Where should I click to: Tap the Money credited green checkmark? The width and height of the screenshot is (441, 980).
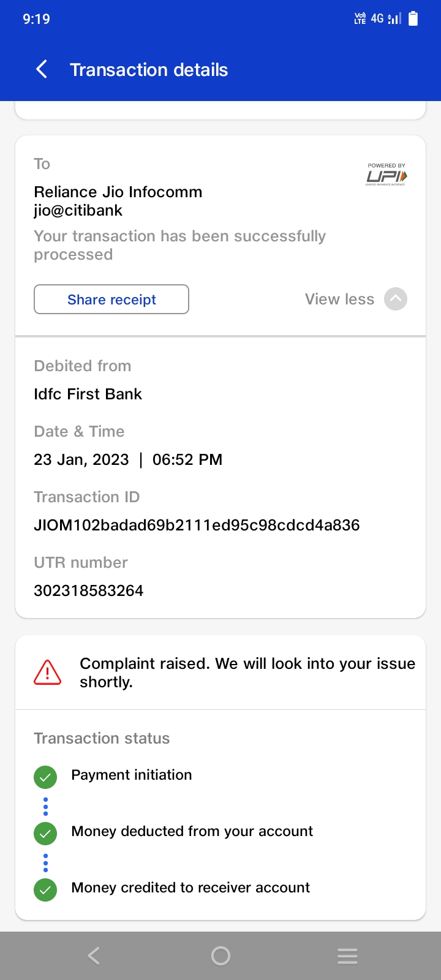tap(45, 889)
